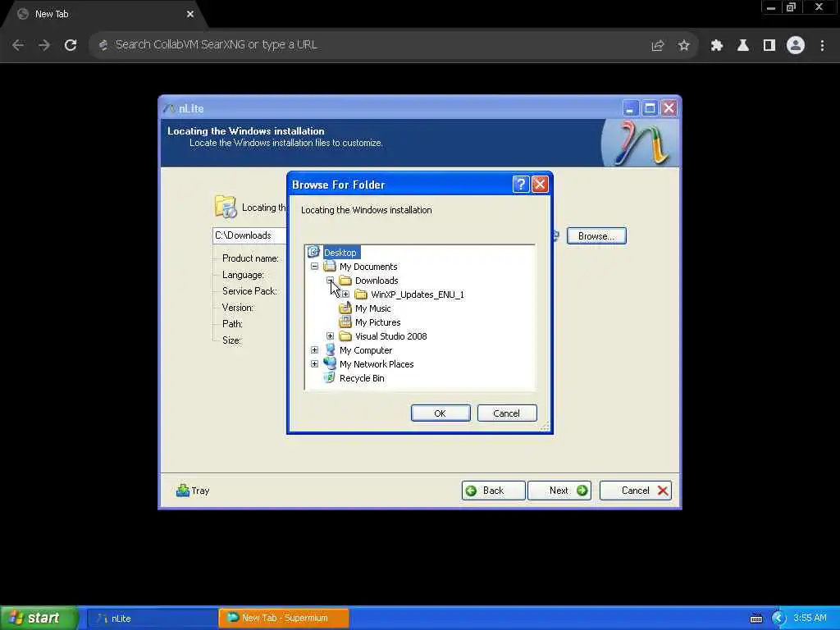Click the help question mark in Browse For Folder
This screenshot has width=840, height=630.
pyautogui.click(x=521, y=185)
